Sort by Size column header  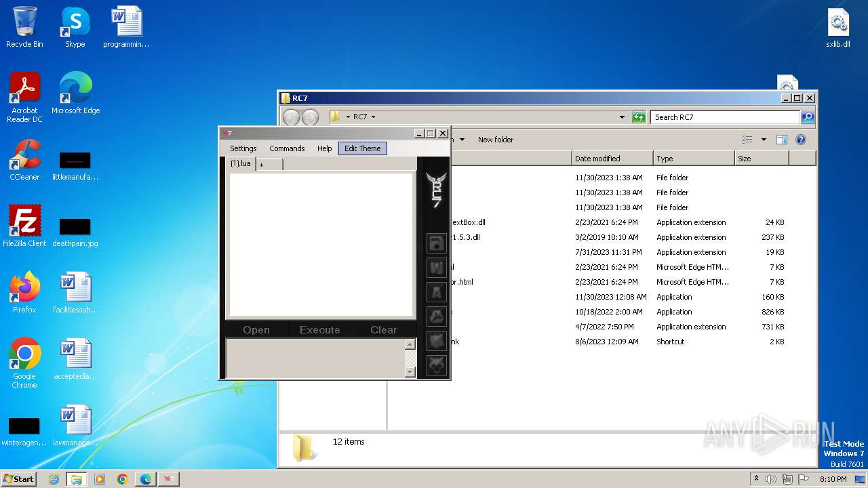(762, 159)
